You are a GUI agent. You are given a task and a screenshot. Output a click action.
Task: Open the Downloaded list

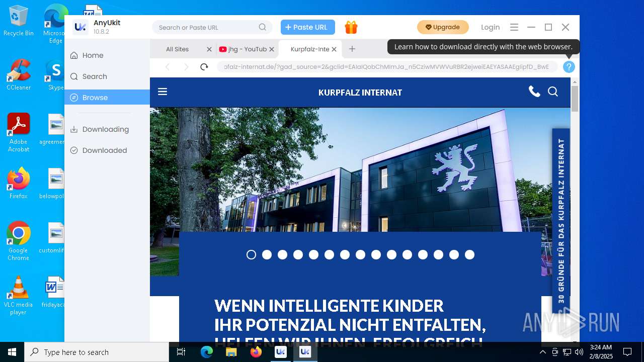point(107,150)
